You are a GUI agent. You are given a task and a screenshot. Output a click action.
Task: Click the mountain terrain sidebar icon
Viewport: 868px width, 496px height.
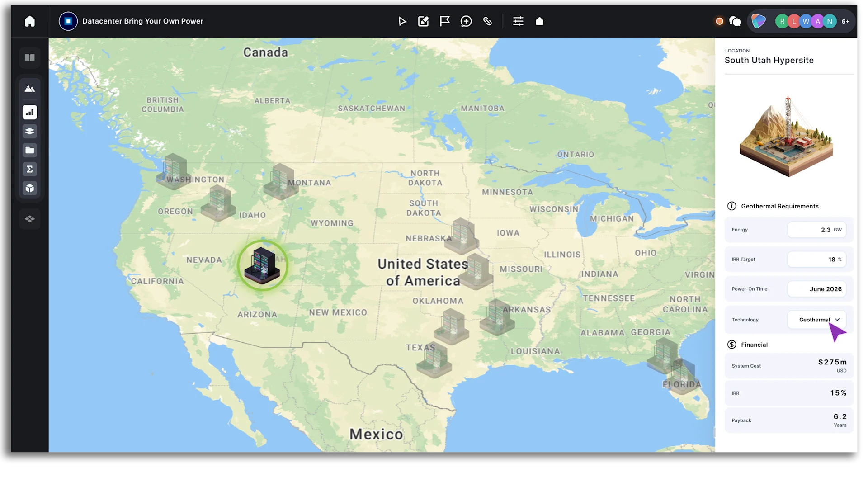coord(30,89)
